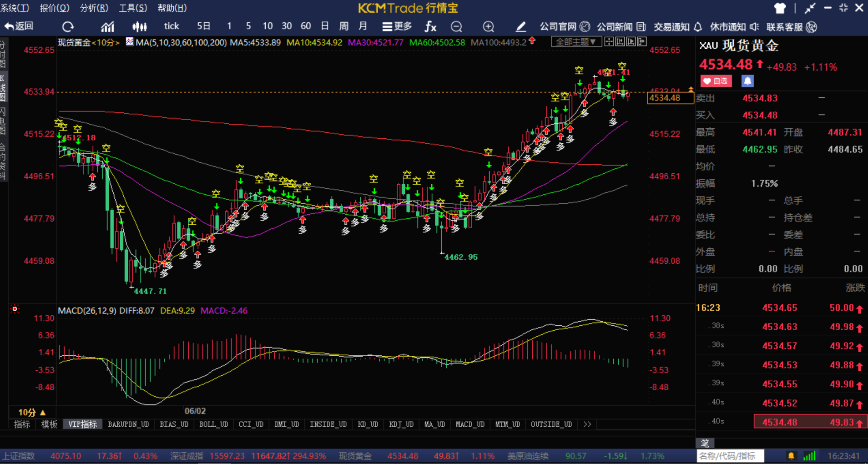Show more indicator tabs with >> arrow

(587, 424)
